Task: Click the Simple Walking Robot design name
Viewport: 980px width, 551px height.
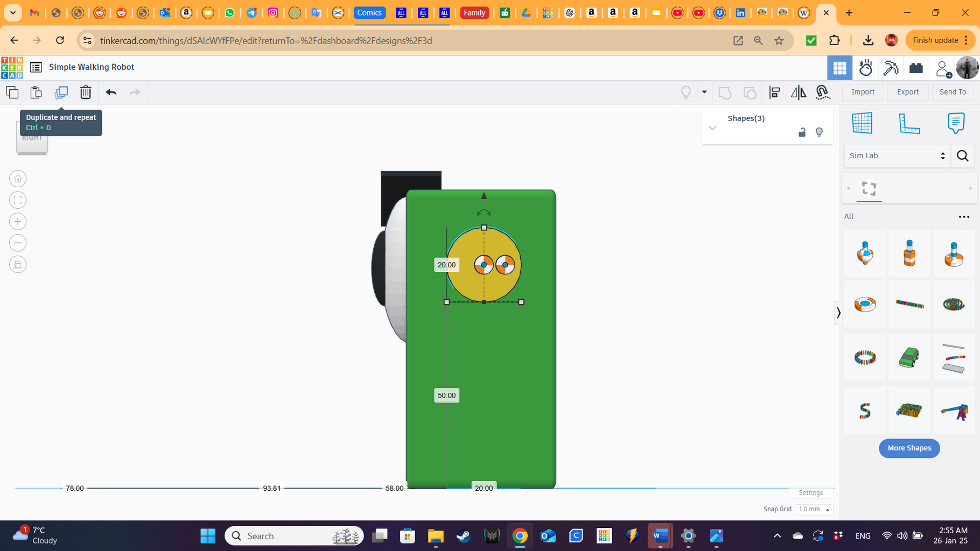Action: (92, 67)
